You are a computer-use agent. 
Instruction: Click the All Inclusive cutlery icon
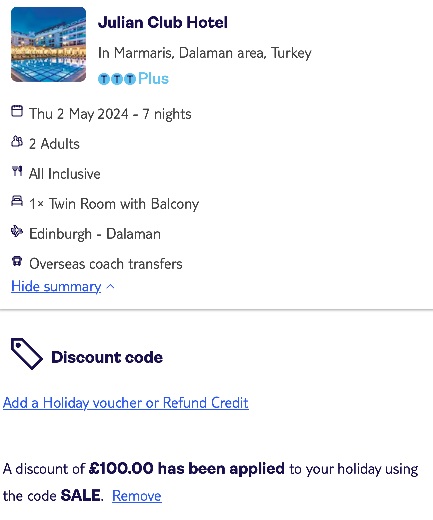coord(17,171)
